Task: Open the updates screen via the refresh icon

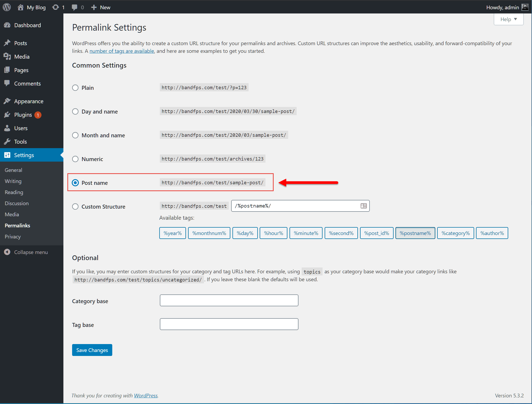Action: (x=55, y=7)
